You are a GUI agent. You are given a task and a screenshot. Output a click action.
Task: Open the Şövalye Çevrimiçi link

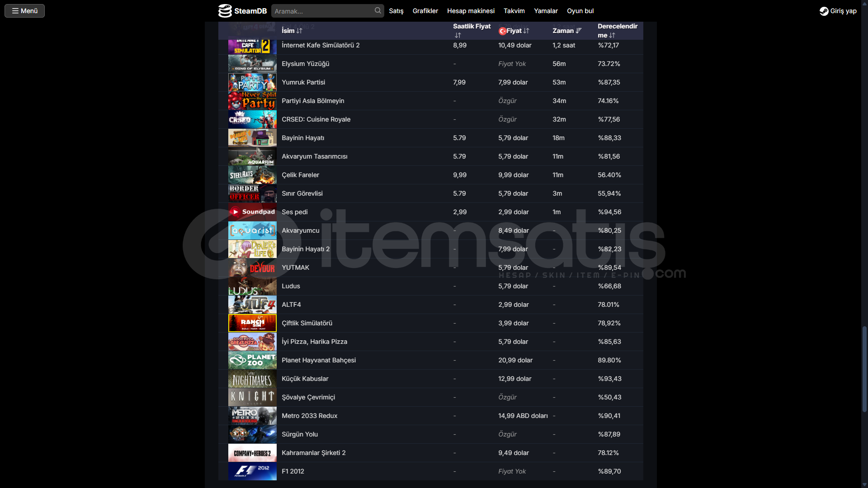[308, 397]
